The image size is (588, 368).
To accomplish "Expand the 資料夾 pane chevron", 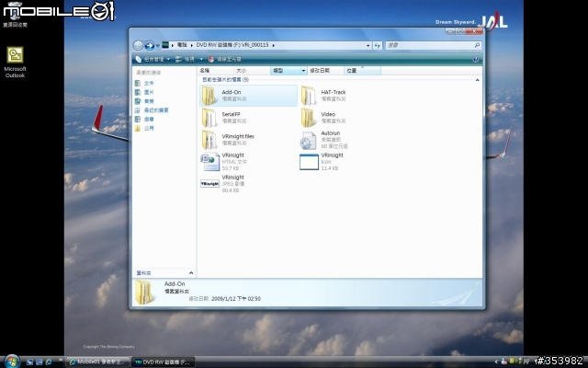I will (191, 273).
